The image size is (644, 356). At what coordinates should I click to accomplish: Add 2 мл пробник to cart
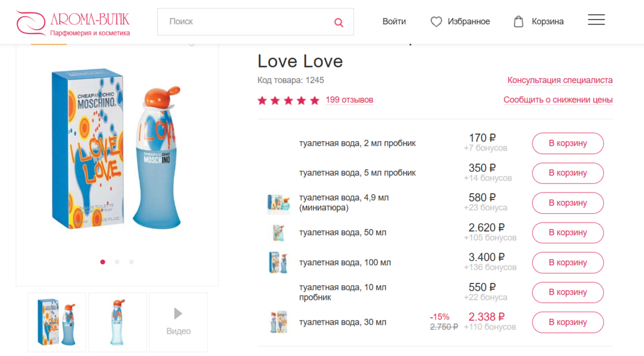(568, 143)
